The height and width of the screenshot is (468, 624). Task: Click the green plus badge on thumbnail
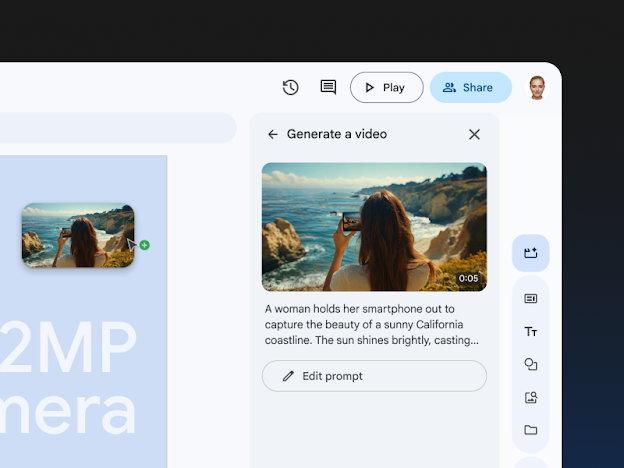click(x=145, y=245)
